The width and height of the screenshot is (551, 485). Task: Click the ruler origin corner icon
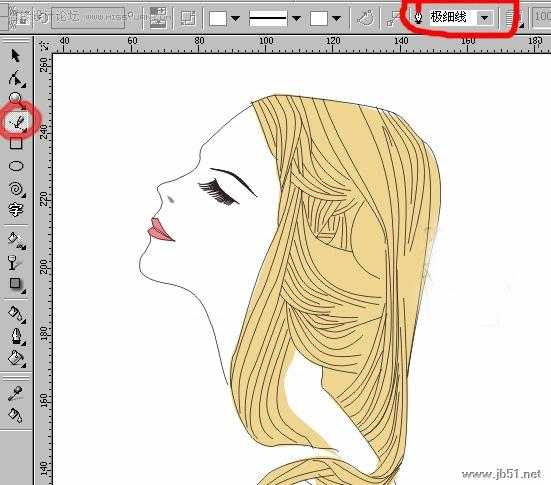pos(44,45)
